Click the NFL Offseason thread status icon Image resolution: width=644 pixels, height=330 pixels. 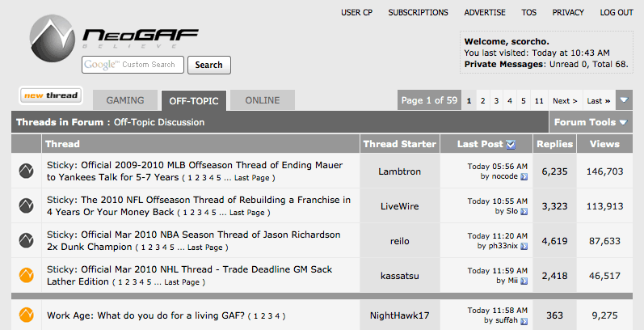pyautogui.click(x=27, y=206)
